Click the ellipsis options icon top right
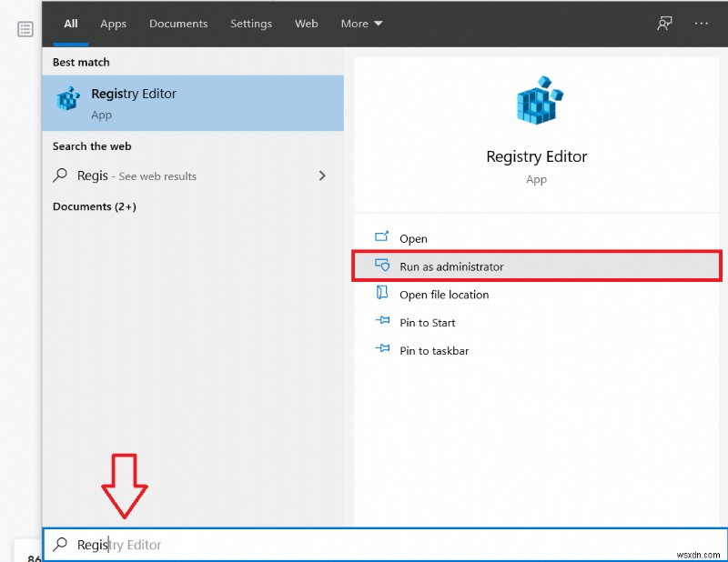 (701, 24)
